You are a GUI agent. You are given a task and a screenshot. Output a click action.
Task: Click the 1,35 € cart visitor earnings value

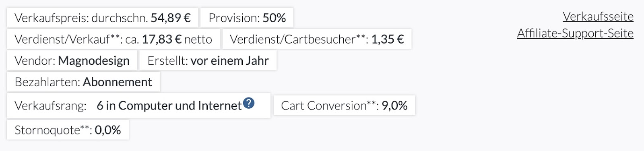388,39
